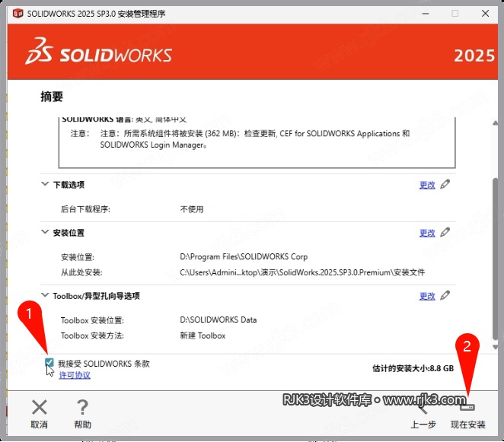Collapse the 下载选项 section chevron
504x442 pixels.
[x=45, y=184]
